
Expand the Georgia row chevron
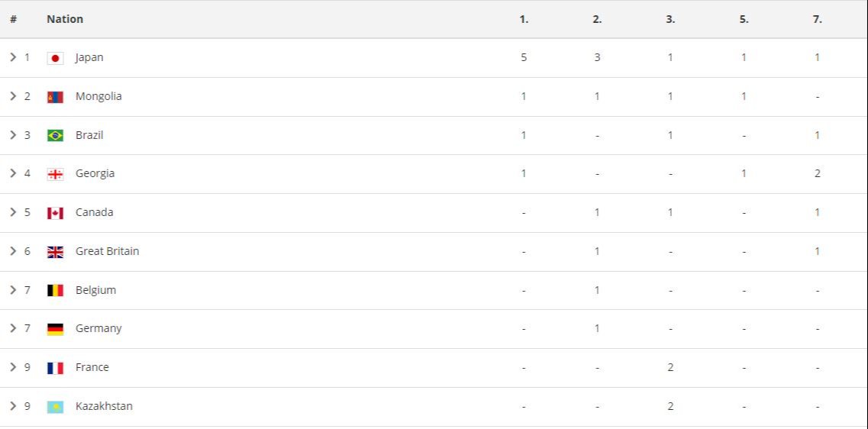click(x=13, y=173)
